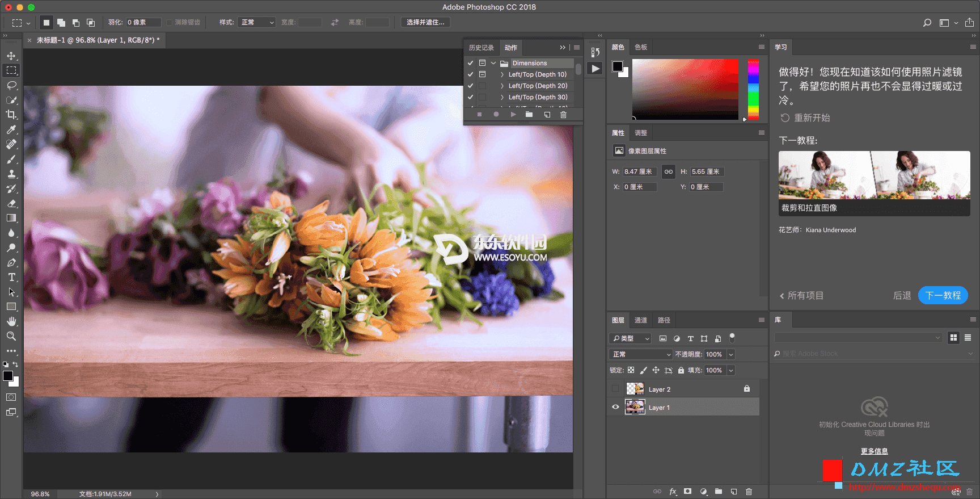Click delete layer trash icon in Layers panel
The width and height of the screenshot is (980, 499).
pyautogui.click(x=749, y=492)
